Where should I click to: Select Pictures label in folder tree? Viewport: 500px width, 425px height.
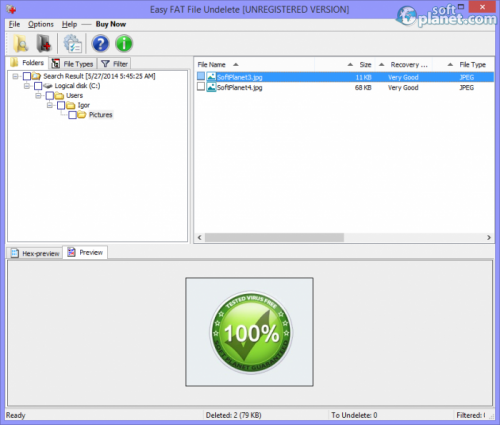pos(100,115)
